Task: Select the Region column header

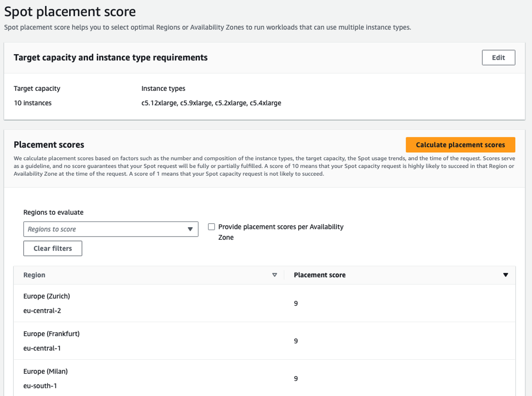Action: click(x=34, y=275)
